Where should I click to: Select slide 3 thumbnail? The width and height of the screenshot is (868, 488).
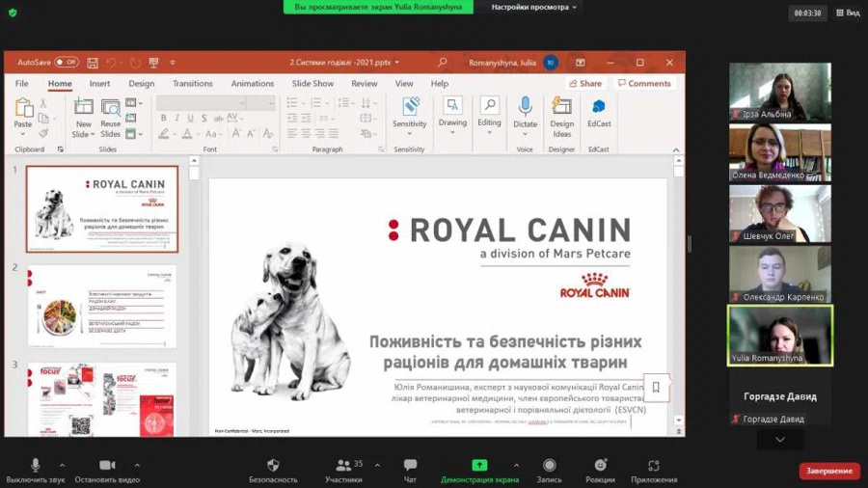pyautogui.click(x=102, y=399)
